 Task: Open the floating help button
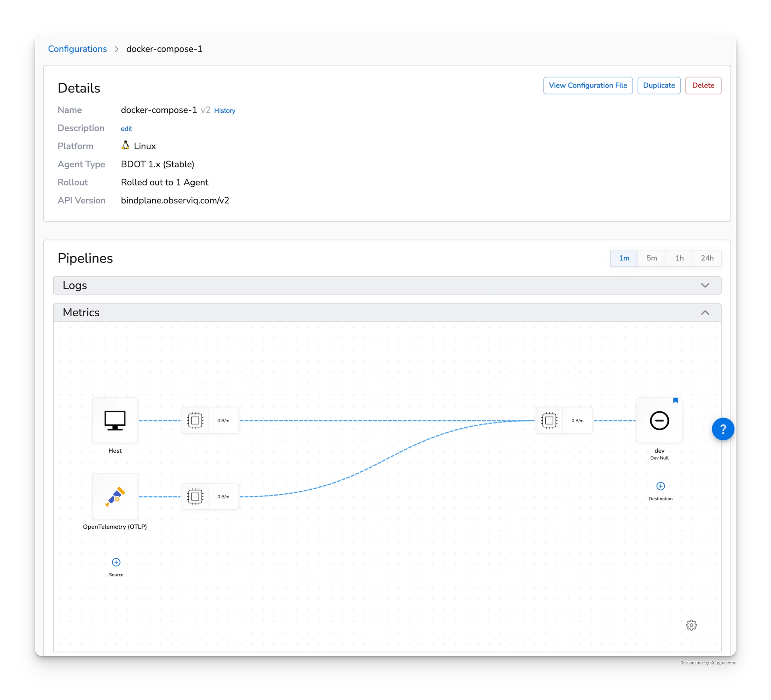click(722, 429)
